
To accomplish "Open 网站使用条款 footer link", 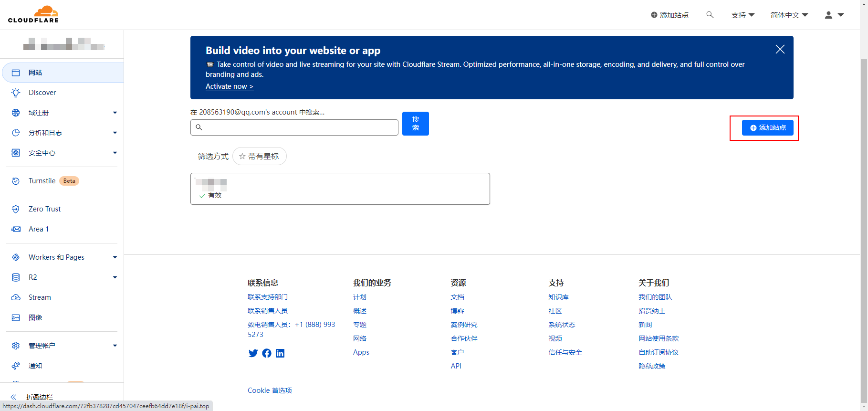I will [659, 338].
